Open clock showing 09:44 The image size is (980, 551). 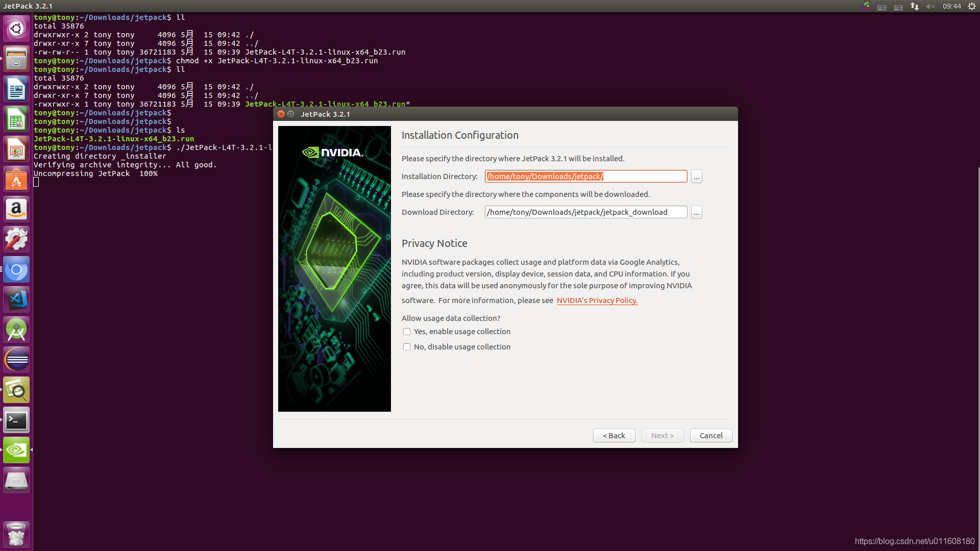(952, 6)
